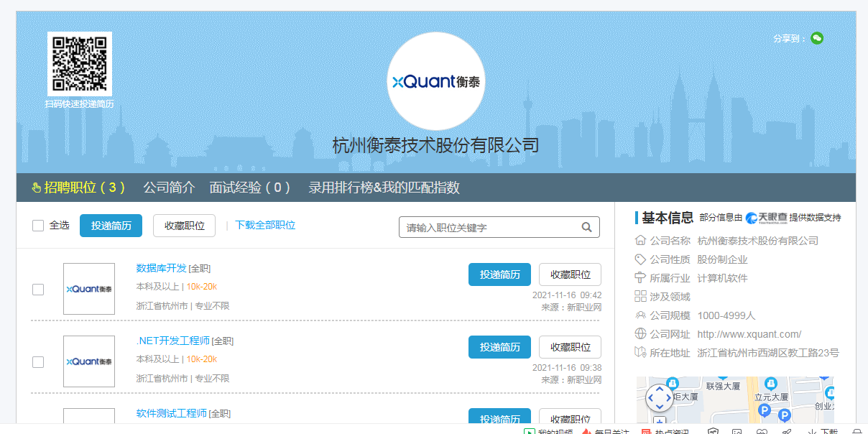Viewport: 868px width, 434px height.
Task: Pan the map up with arrow control
Action: tap(659, 389)
